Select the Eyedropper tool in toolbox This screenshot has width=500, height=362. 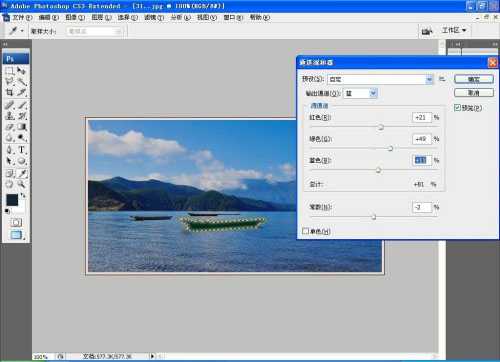click(22, 173)
